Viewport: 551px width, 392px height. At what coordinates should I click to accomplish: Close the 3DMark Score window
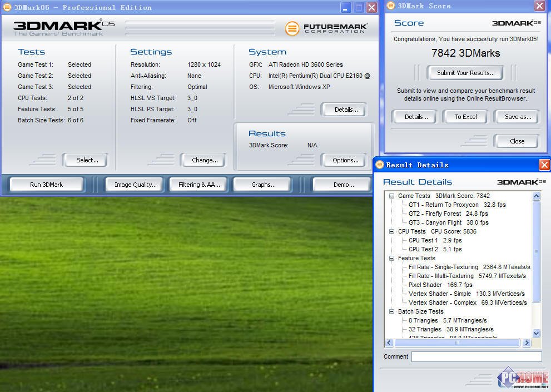(539, 6)
